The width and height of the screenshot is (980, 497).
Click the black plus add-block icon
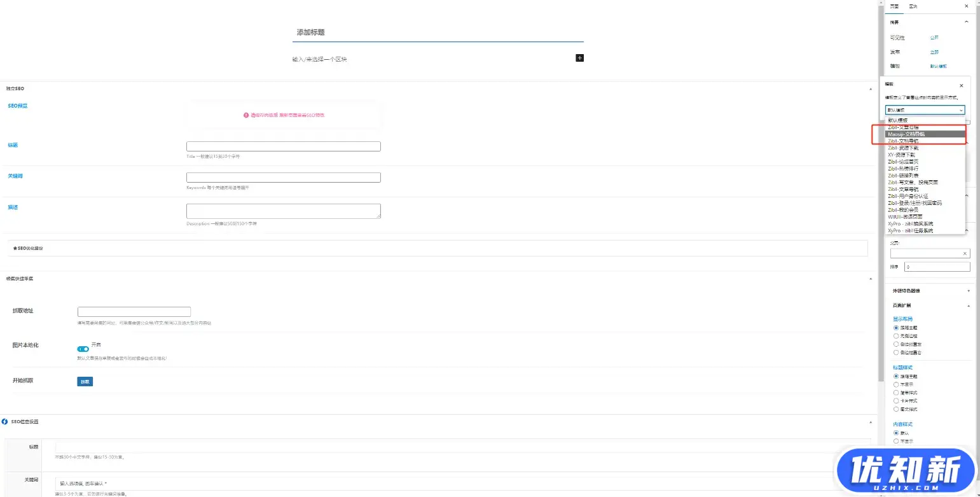pos(579,58)
